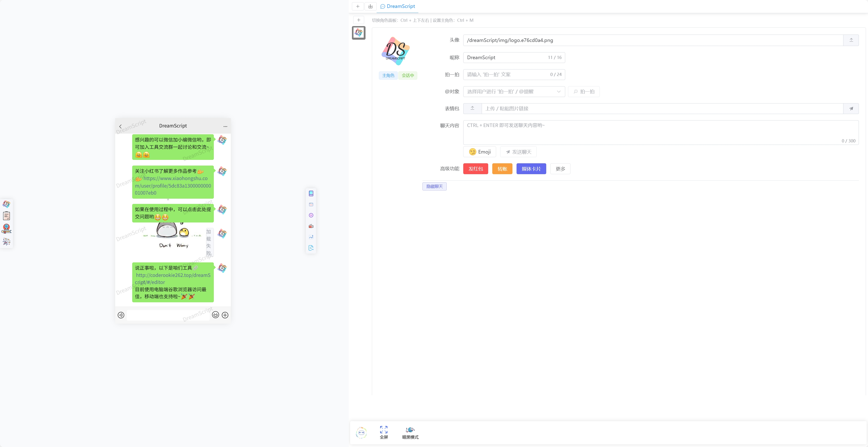Click the plus circle in phone chat bar
The height and width of the screenshot is (447, 868).
(x=225, y=315)
